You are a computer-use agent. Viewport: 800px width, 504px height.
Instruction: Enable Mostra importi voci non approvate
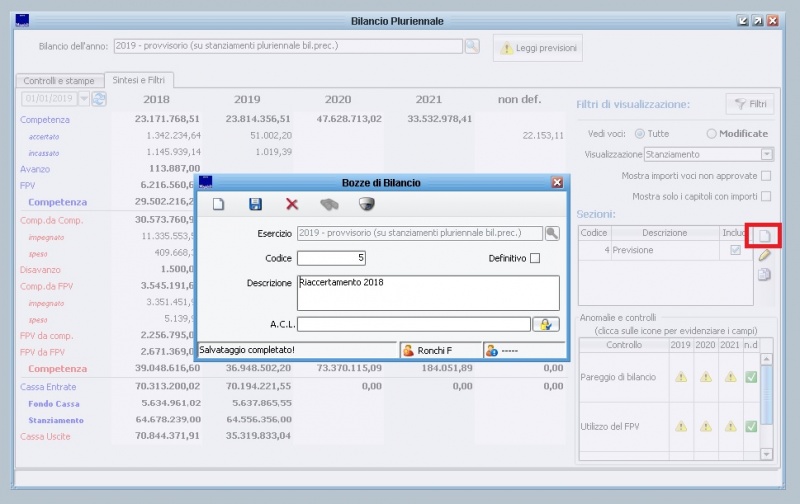tap(766, 175)
